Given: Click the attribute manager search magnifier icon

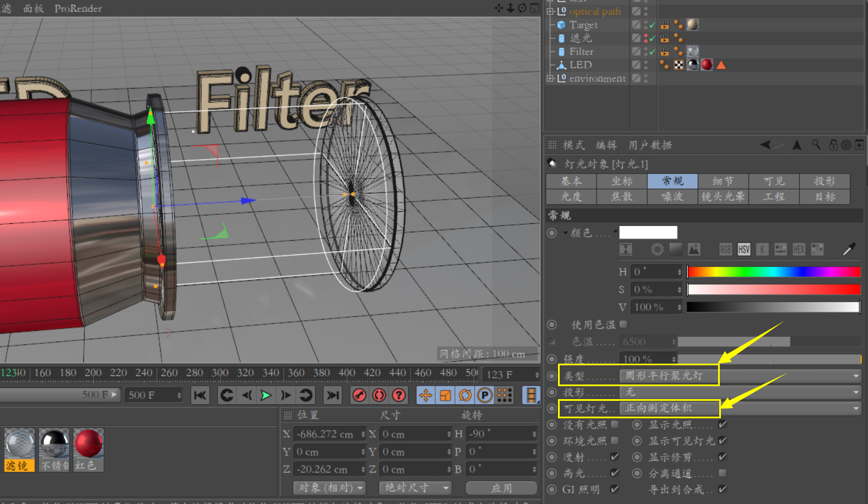Looking at the screenshot, I should pyautogui.click(x=816, y=145).
